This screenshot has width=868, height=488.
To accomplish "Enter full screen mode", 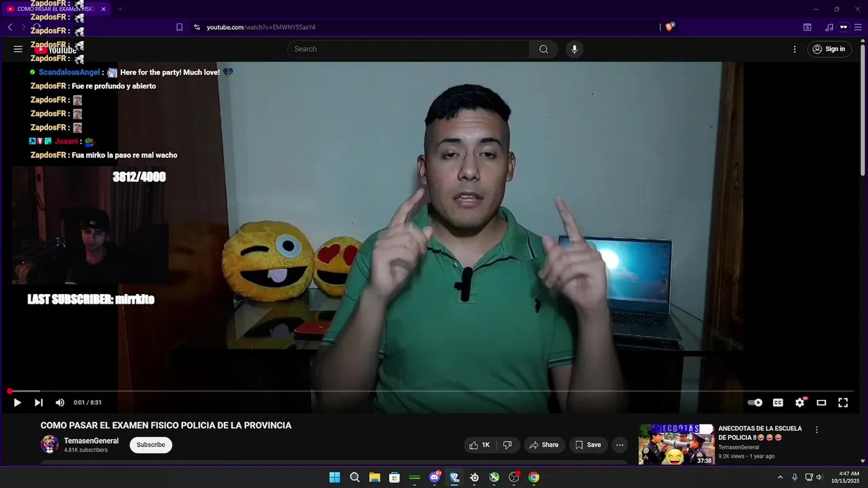I will pyautogui.click(x=843, y=403).
